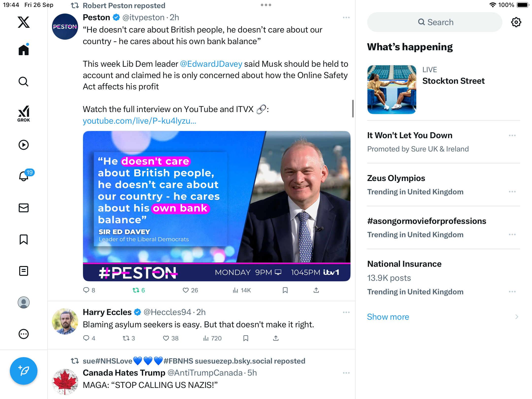
Task: Open options for Zeus Olympios trend
Action: [x=512, y=192]
